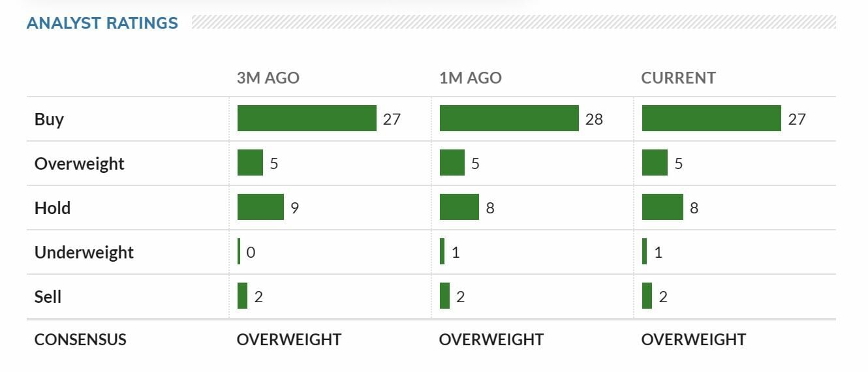Click the CONSENSUS row label
868x372 pixels.
[80, 340]
